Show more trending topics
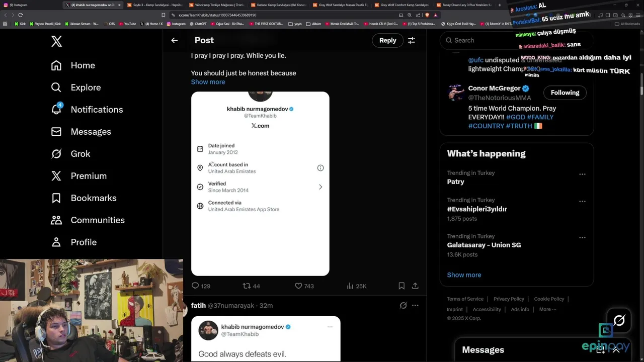This screenshot has width=644, height=362. [x=464, y=275]
